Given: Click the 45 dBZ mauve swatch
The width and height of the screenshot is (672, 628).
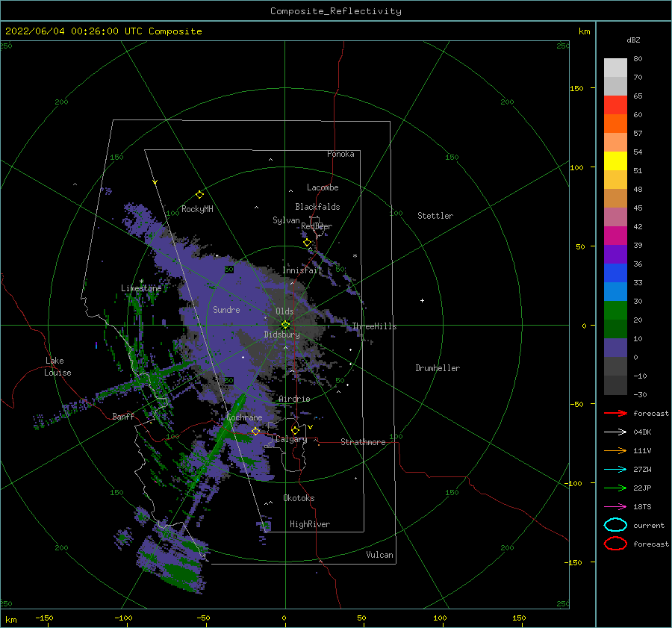Looking at the screenshot, I should pyautogui.click(x=615, y=217).
